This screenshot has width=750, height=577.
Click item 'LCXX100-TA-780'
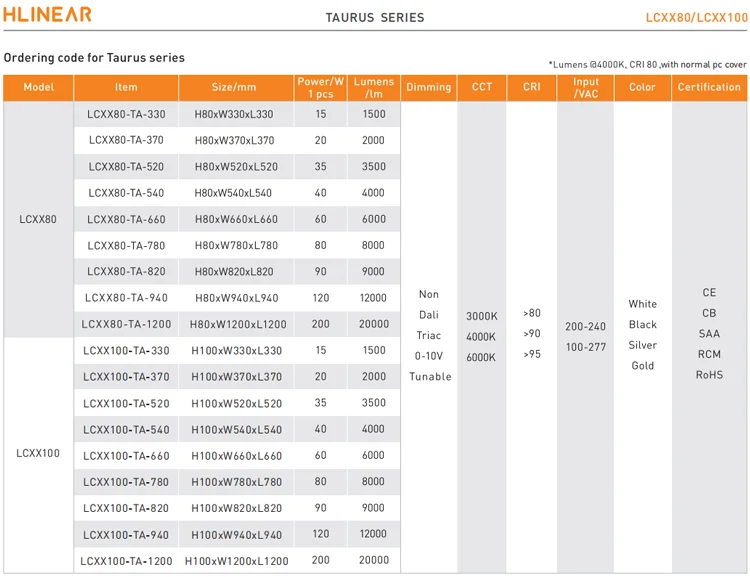click(126, 482)
